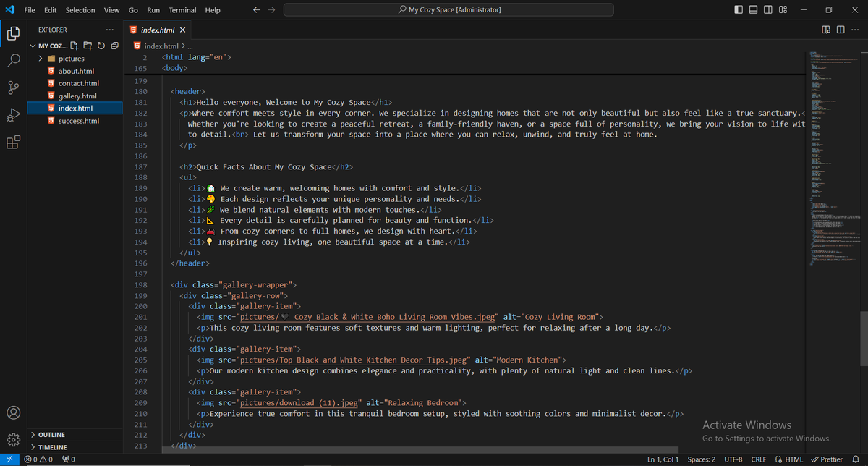Click the breadcrumb ellipsis segment
This screenshot has width=868, height=466.
[x=190, y=46]
